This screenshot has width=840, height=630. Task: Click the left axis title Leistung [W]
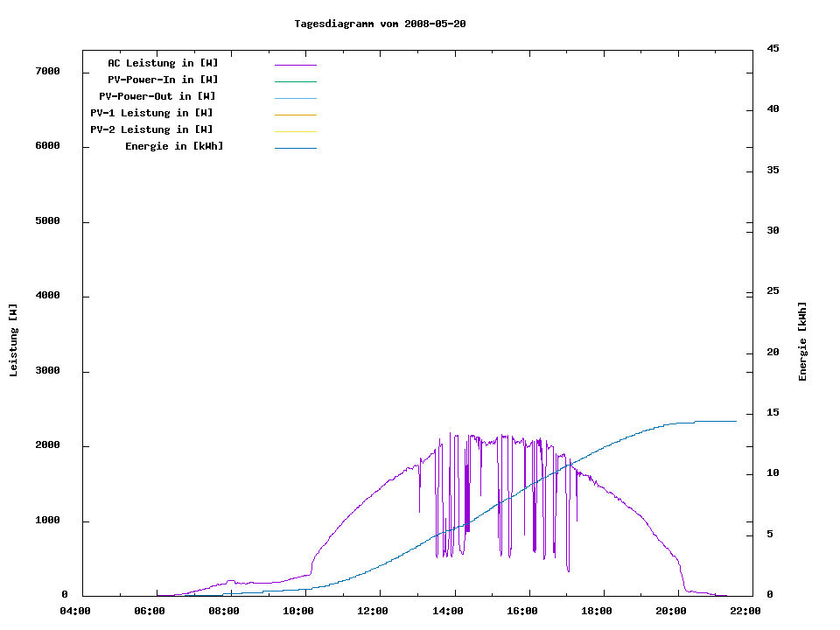[13, 340]
